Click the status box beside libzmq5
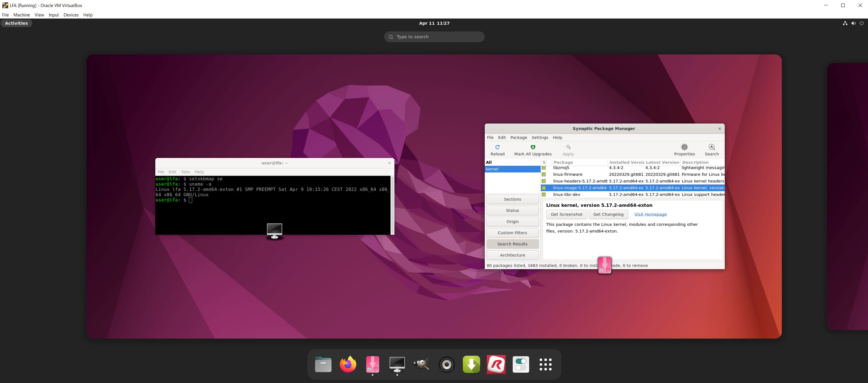The image size is (868, 383). [544, 168]
